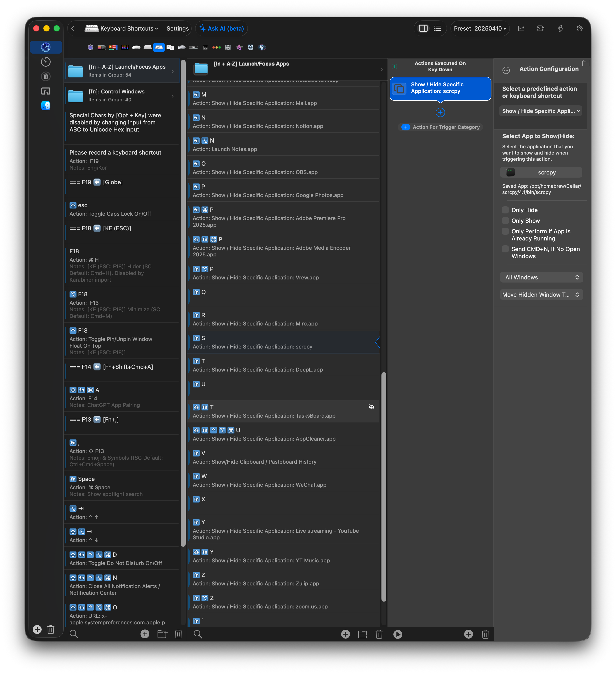Image resolution: width=616 pixels, height=674 pixels.
Task: Select the pink star trigger icon
Action: point(240,47)
